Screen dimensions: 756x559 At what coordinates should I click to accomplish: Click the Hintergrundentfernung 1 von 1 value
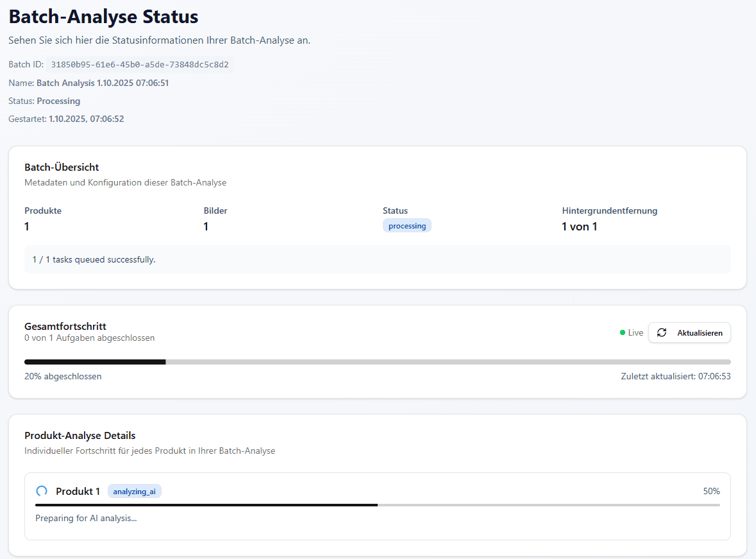(580, 227)
